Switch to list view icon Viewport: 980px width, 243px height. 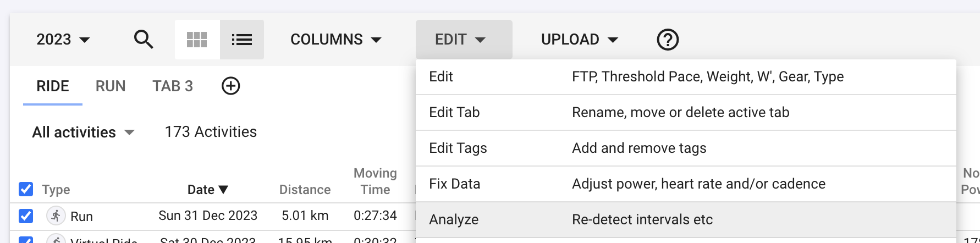click(242, 40)
